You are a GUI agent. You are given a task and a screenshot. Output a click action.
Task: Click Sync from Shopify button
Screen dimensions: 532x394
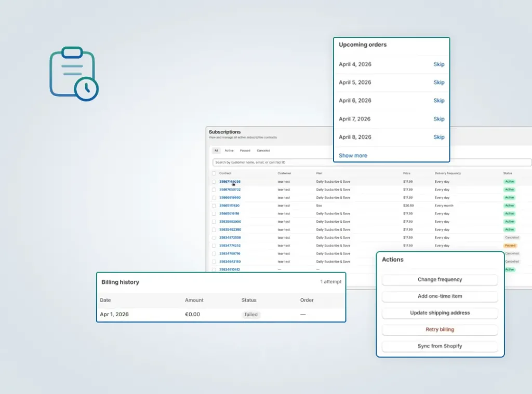tap(440, 346)
